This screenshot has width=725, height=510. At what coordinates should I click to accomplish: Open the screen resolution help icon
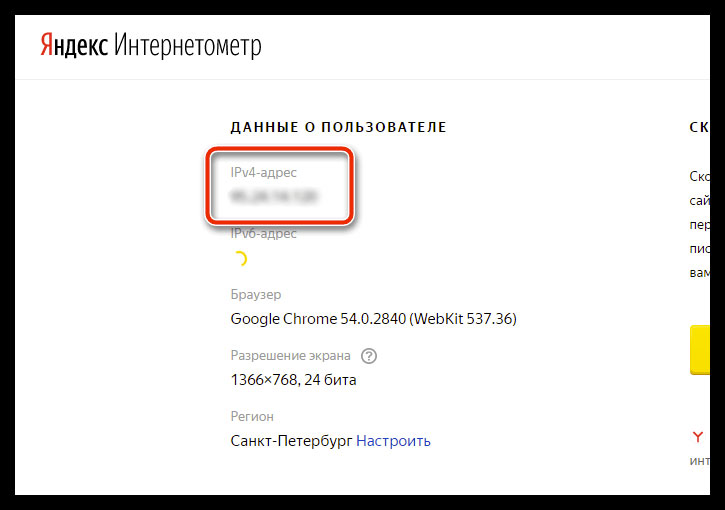pyautogui.click(x=369, y=356)
